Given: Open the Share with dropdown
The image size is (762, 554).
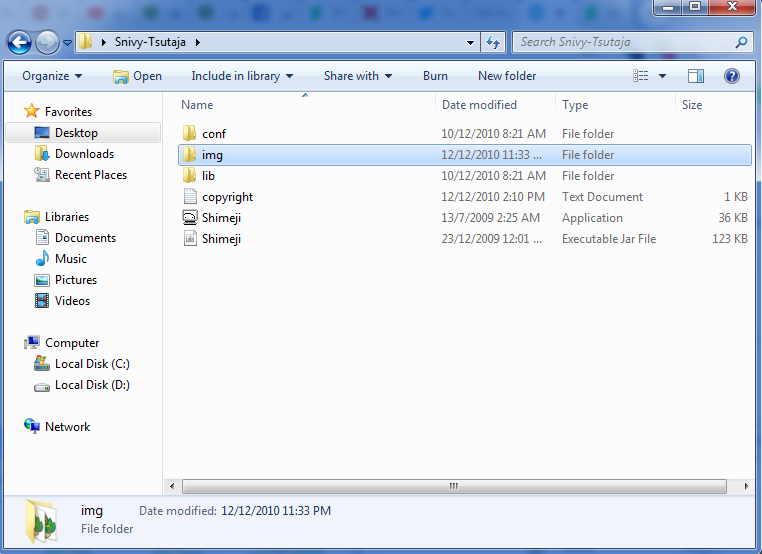Looking at the screenshot, I should [357, 76].
